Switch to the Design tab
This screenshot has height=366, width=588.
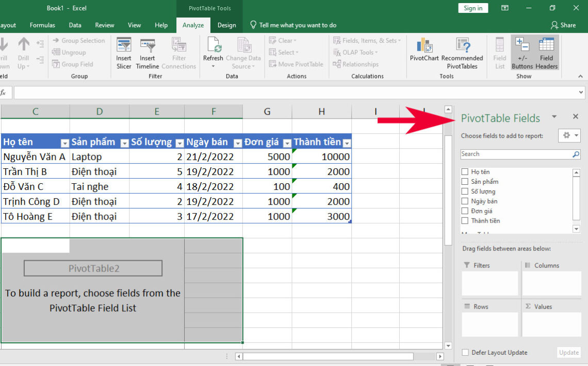tap(226, 24)
